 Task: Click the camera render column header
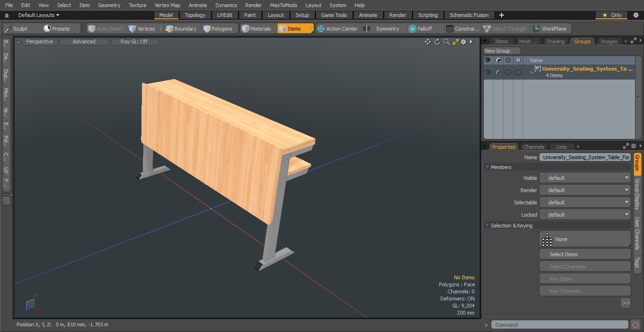(498, 60)
